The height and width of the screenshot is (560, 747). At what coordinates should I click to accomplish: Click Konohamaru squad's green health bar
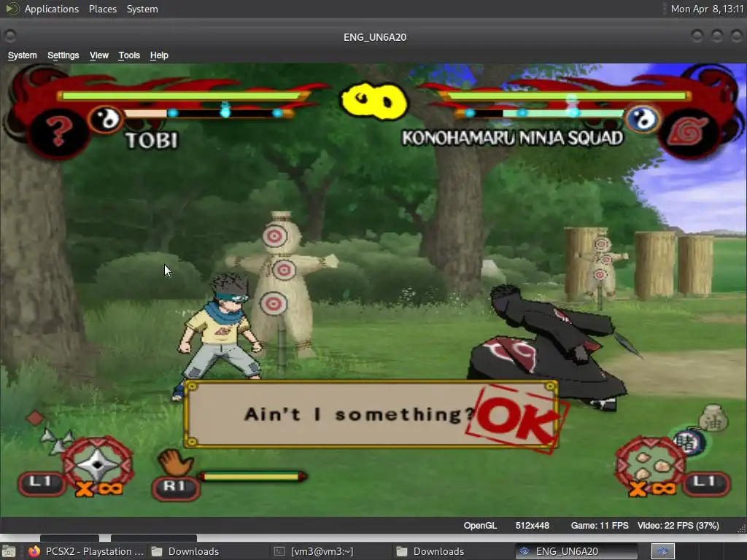coord(565,96)
